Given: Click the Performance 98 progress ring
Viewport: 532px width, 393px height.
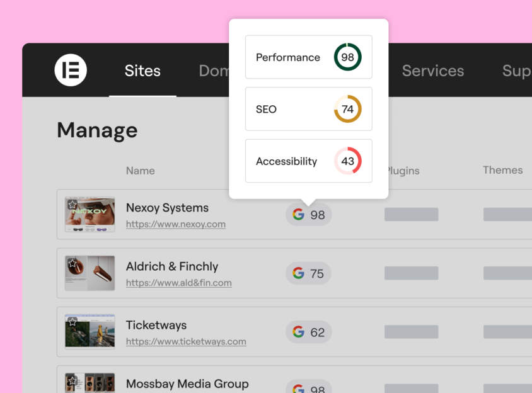Looking at the screenshot, I should [x=347, y=57].
